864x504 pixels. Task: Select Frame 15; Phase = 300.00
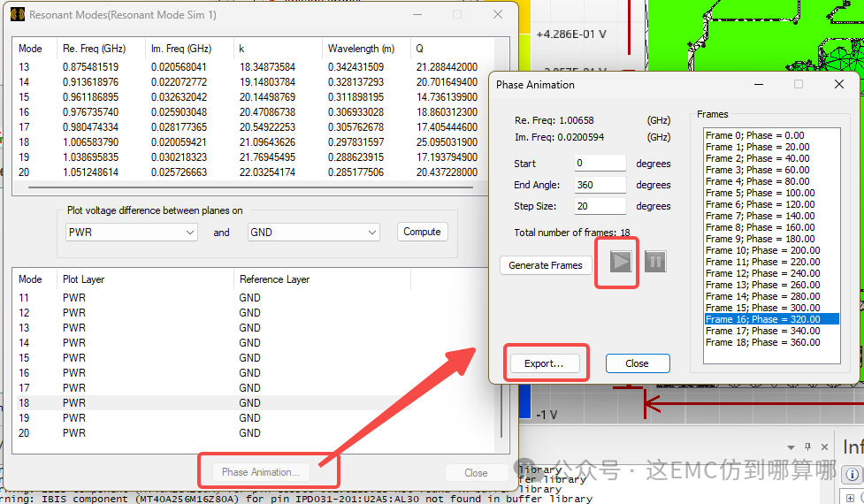(771, 308)
